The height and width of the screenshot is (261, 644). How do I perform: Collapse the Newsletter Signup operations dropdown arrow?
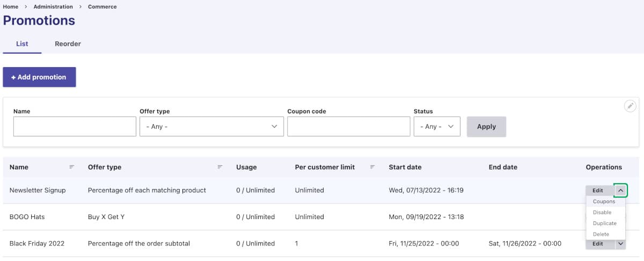tap(620, 190)
